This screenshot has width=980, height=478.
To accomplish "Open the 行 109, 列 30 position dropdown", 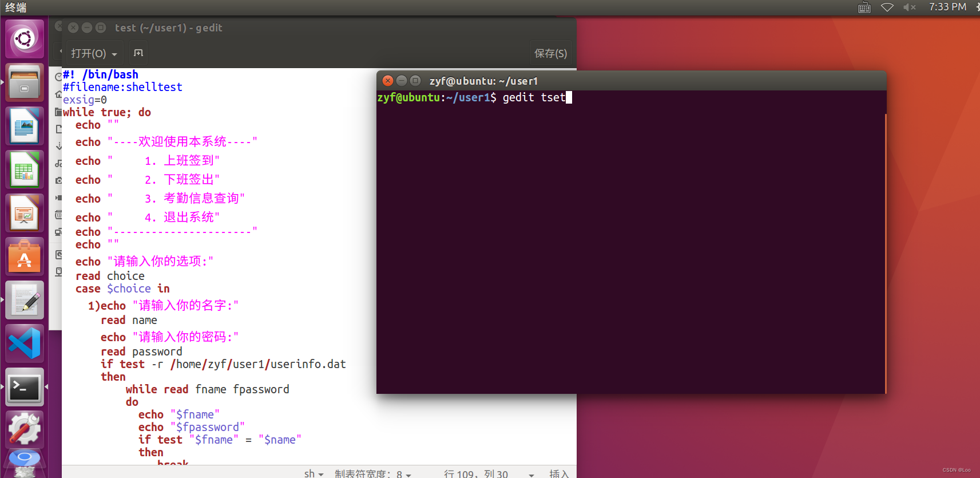I will click(489, 473).
